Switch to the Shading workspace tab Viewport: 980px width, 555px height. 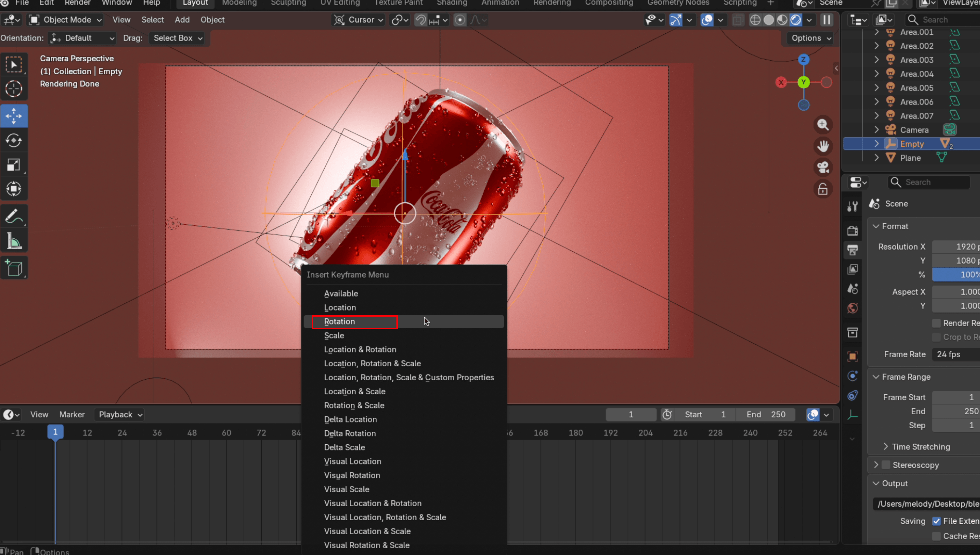452,3
